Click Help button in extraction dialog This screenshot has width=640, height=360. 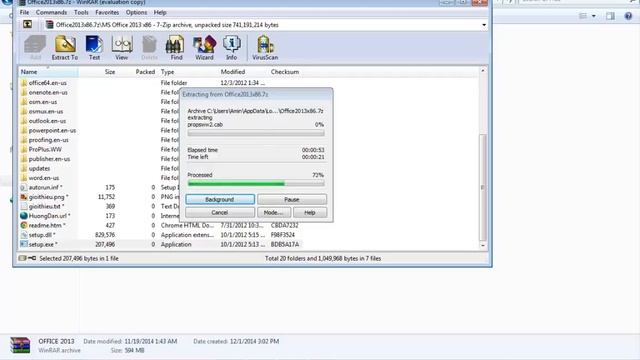click(310, 212)
